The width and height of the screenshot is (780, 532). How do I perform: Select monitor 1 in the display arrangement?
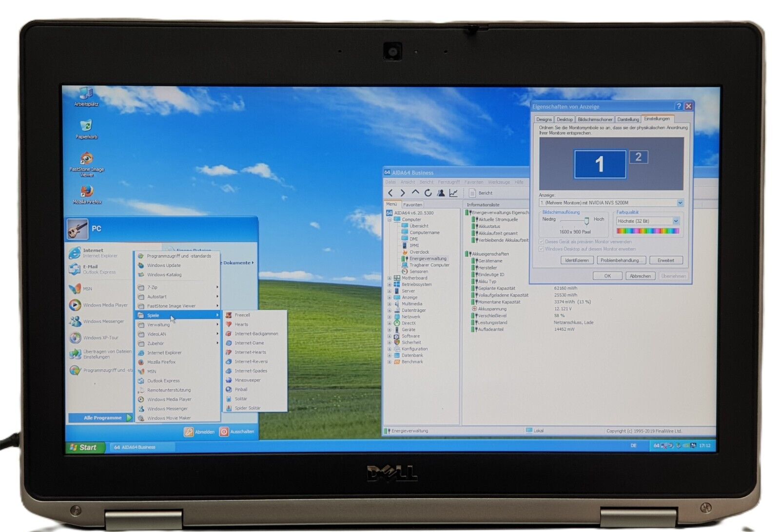600,164
